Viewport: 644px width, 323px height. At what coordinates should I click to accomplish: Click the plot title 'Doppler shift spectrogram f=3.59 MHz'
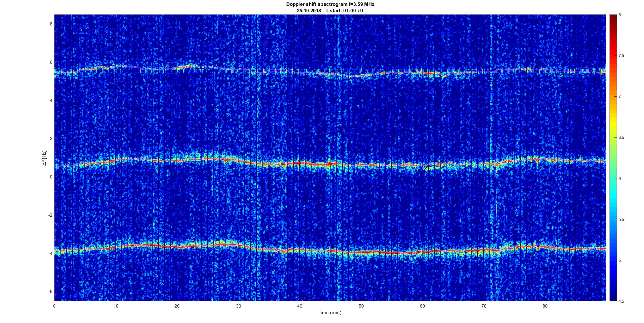pyautogui.click(x=330, y=5)
